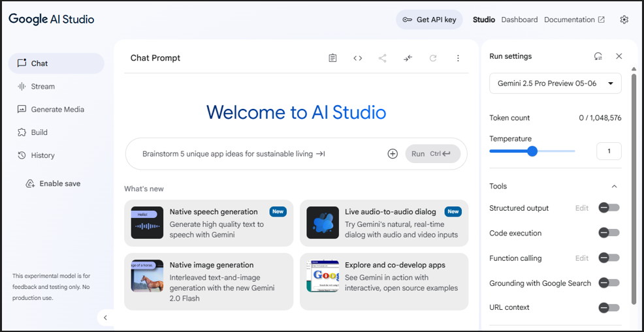The height and width of the screenshot is (332, 644).
Task: Open the settings gear icon
Action: click(x=624, y=20)
